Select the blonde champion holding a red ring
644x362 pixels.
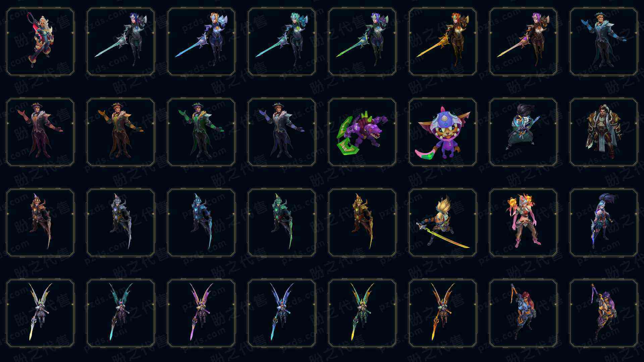(40, 42)
